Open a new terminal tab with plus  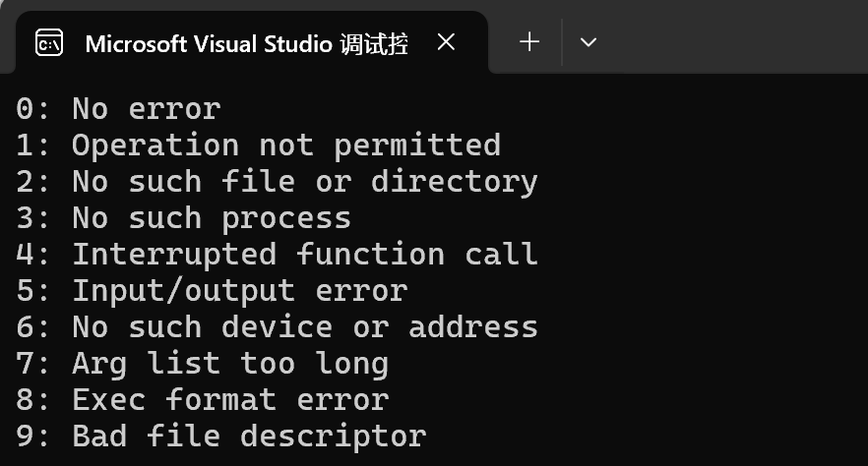click(x=529, y=42)
